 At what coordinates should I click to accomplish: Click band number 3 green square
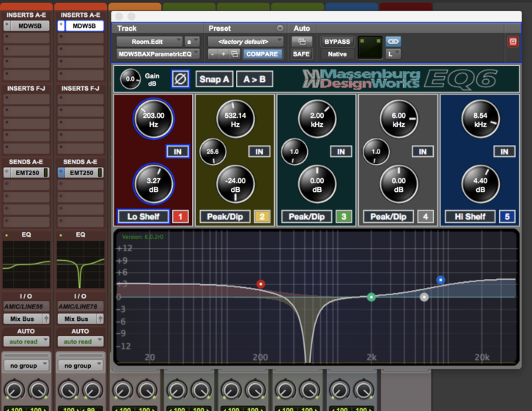click(344, 217)
